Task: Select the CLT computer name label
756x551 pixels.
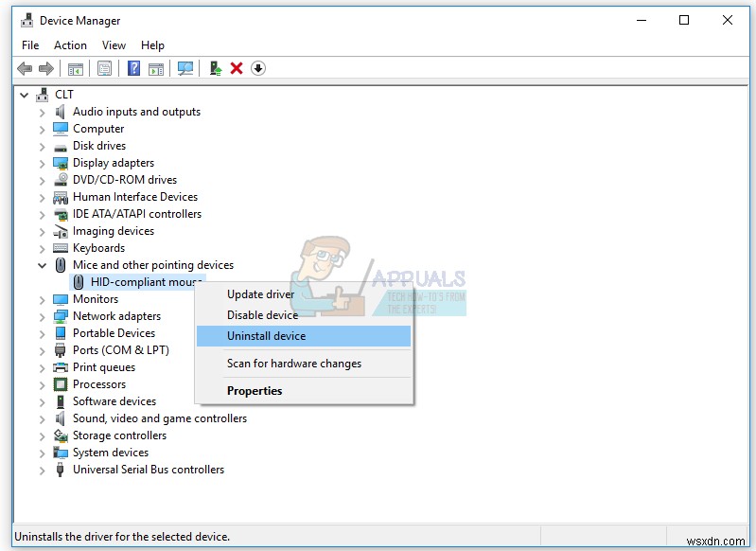Action: [x=64, y=95]
